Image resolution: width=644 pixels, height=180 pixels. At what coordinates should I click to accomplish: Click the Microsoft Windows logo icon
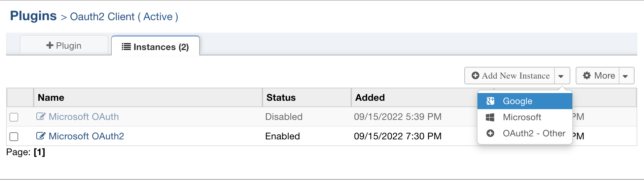pos(490,117)
